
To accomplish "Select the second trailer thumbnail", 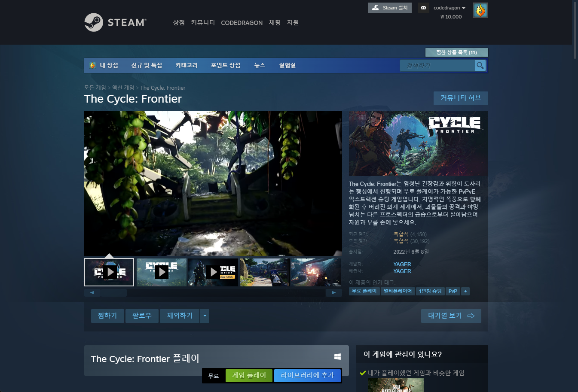I will pos(162,272).
